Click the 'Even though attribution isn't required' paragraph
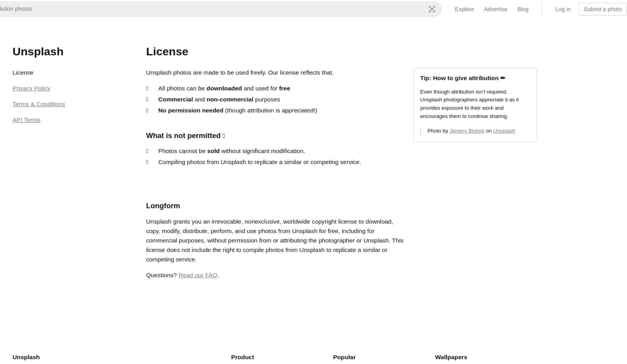The width and height of the screenshot is (627, 364). click(x=469, y=104)
